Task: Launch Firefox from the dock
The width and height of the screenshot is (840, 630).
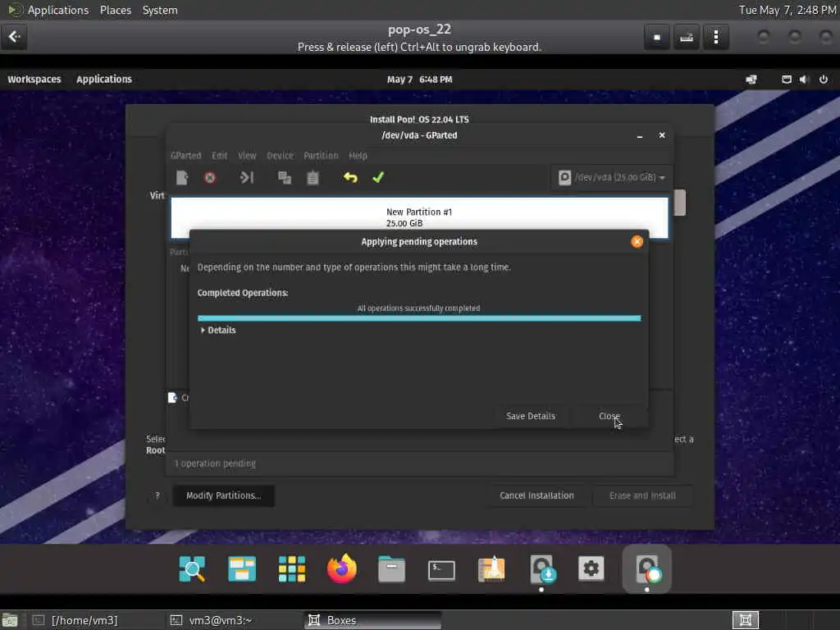Action: (x=342, y=568)
